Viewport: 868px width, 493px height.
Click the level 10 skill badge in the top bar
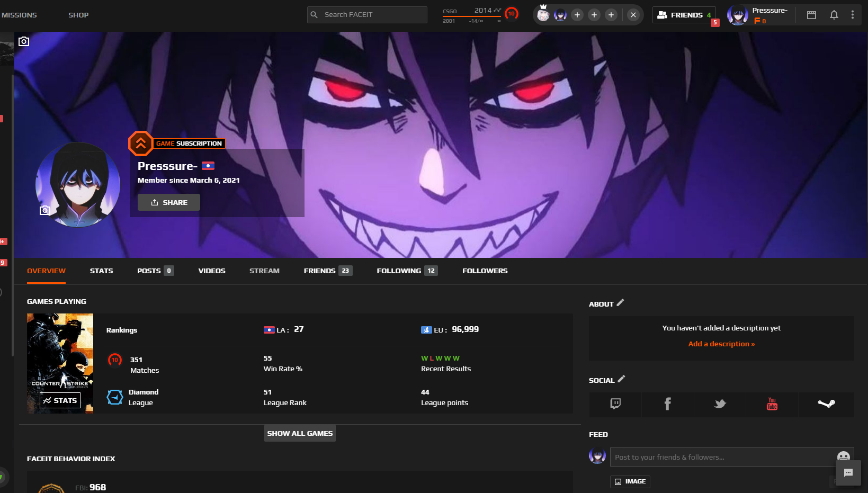[512, 14]
